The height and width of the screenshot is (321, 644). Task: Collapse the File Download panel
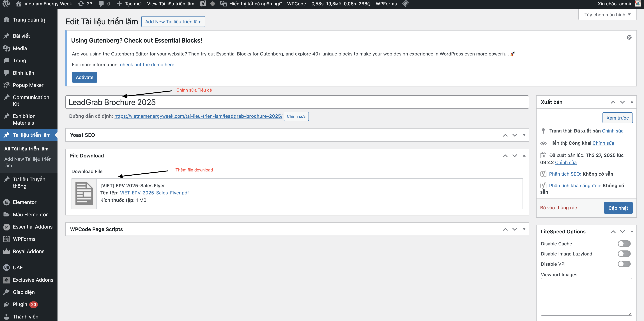tap(524, 156)
